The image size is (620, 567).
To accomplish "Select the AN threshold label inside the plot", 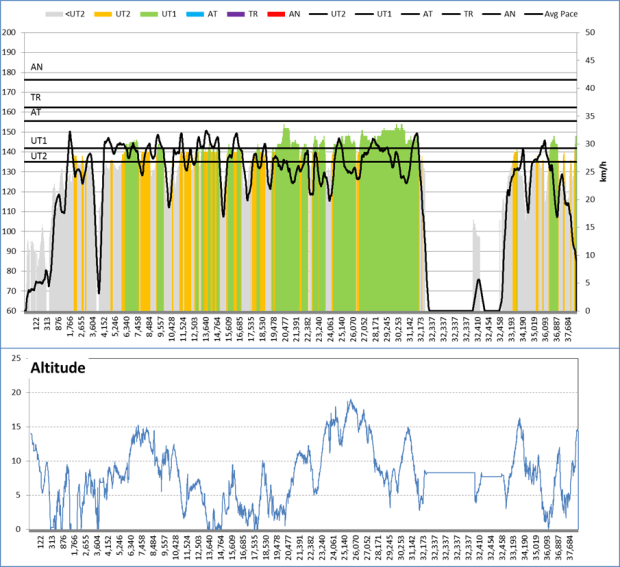I will (37, 67).
